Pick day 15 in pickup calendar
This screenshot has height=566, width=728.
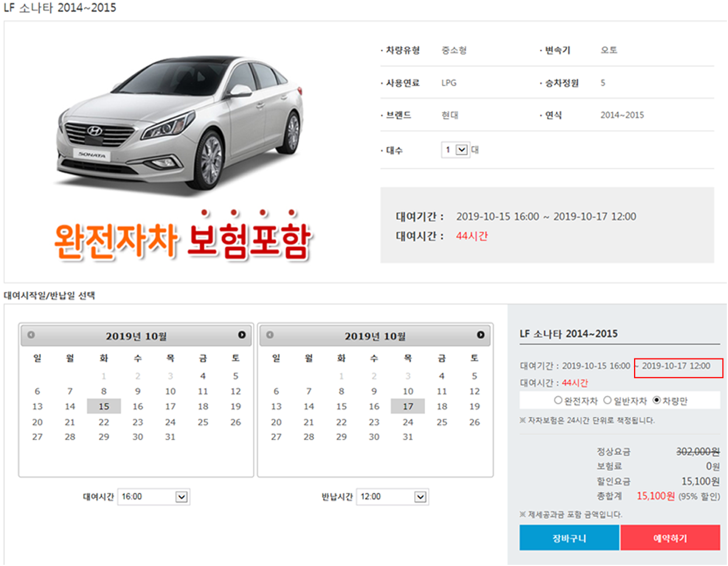104,406
